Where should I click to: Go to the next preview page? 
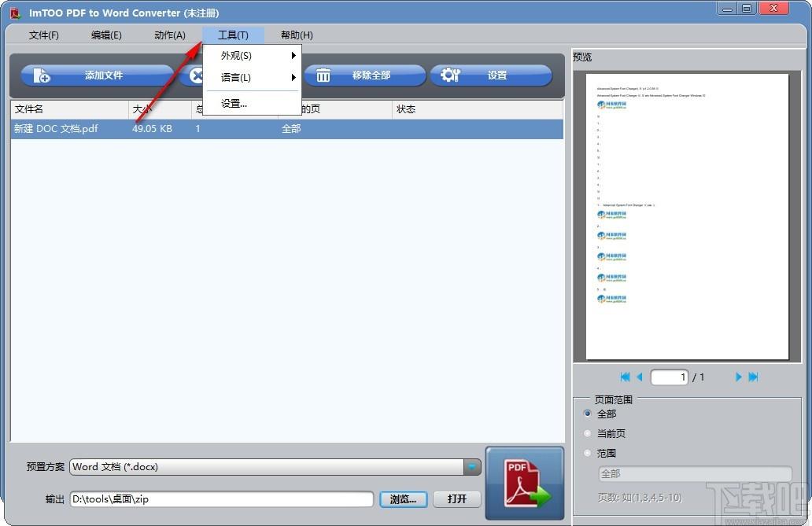click(x=739, y=377)
